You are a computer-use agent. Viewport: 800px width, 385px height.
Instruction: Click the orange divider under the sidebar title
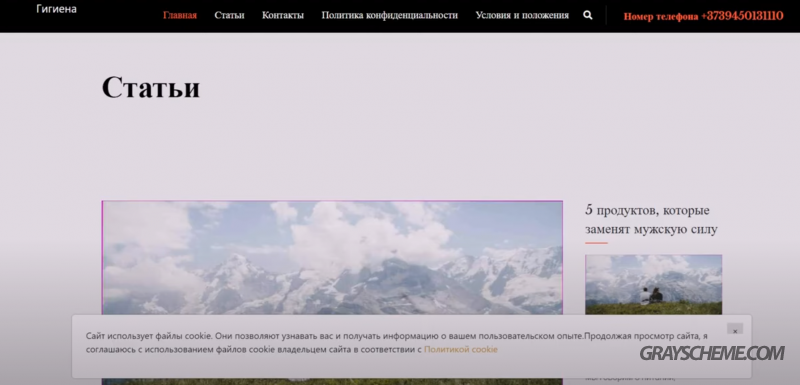tap(596, 243)
